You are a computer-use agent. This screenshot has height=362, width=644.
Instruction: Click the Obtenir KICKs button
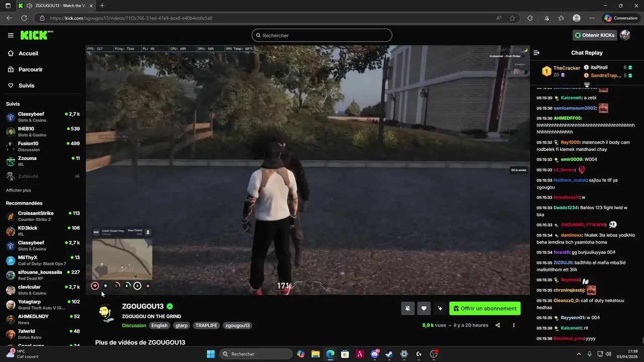(595, 35)
